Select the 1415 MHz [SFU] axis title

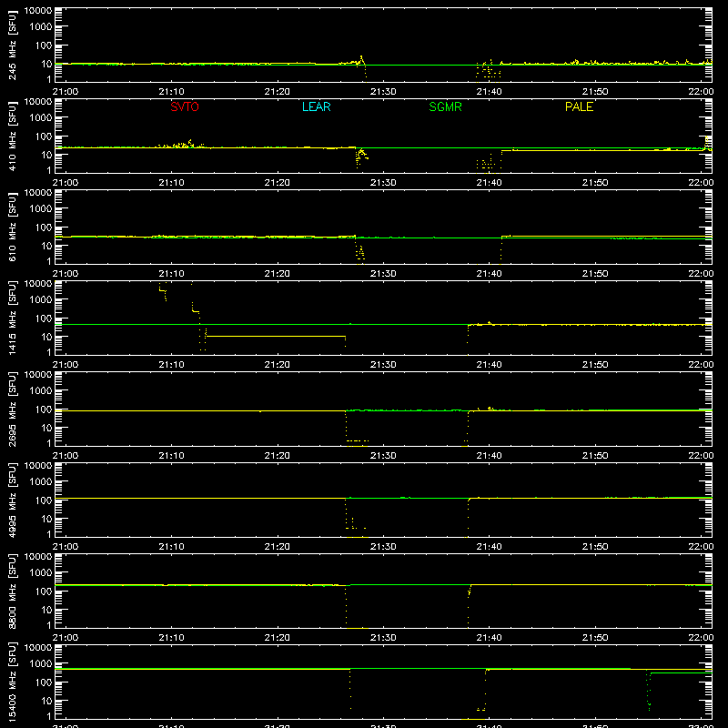click(x=13, y=318)
